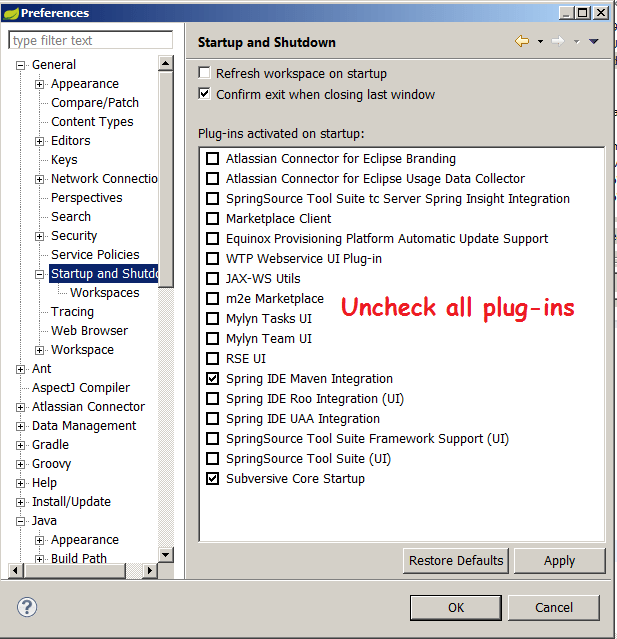Image resolution: width=617 pixels, height=639 pixels.
Task: Toggle RSE UI checkbox
Action: tap(212, 359)
